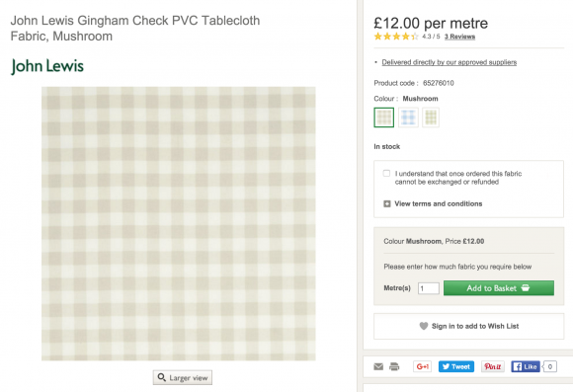
Task: Open Delivered directly by approved suppliers link
Action: coord(450,62)
